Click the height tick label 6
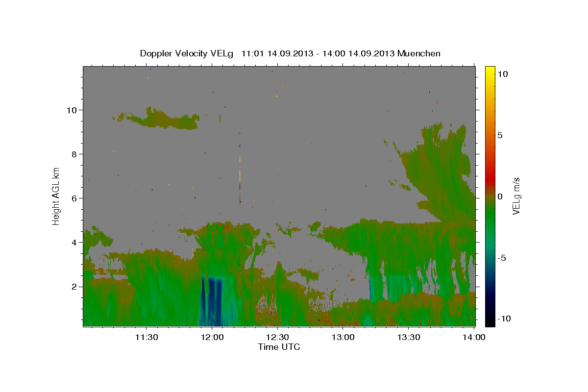Screen dimensions: 588x392 [73, 198]
